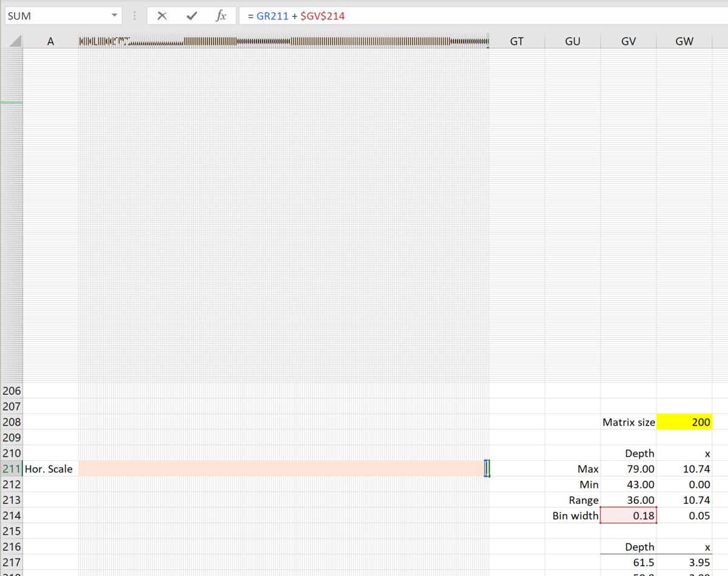Select the row 214 header
The height and width of the screenshot is (576, 728).
coord(12,516)
